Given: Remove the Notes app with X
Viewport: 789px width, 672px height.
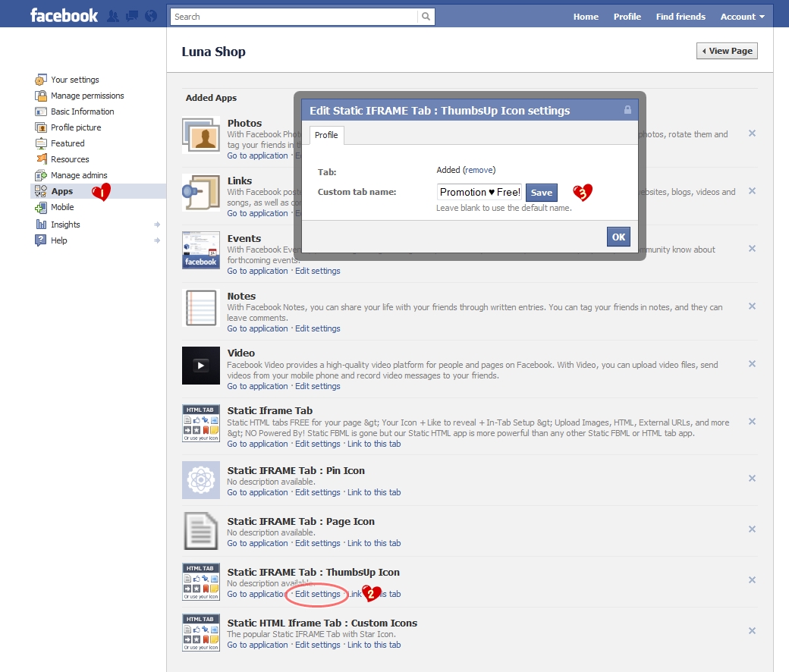Looking at the screenshot, I should tap(753, 306).
